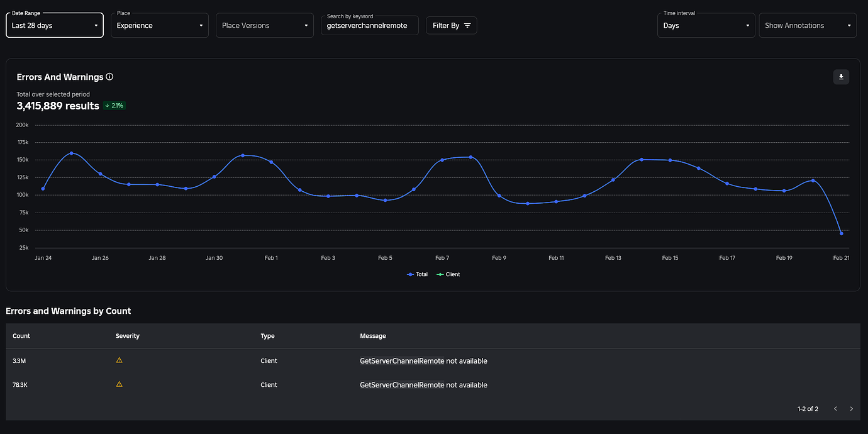This screenshot has width=868, height=434.
Task: Click the Client type cell in the 78.3K row
Action: coord(269,385)
